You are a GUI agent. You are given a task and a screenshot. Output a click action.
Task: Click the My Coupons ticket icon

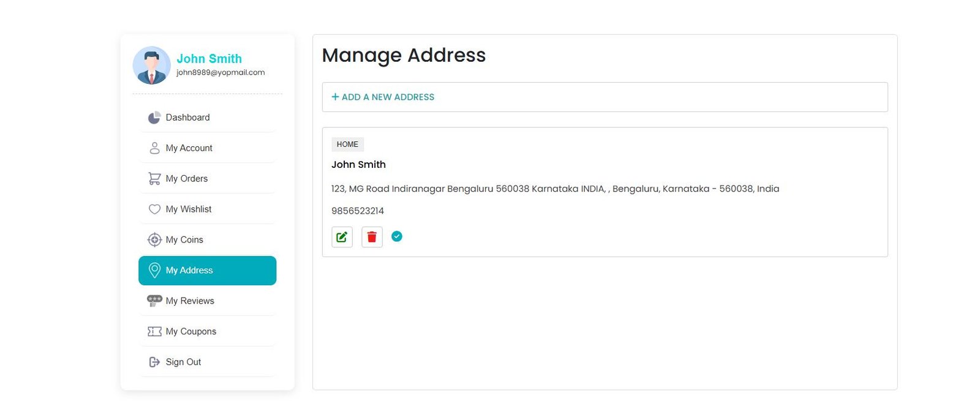(154, 331)
